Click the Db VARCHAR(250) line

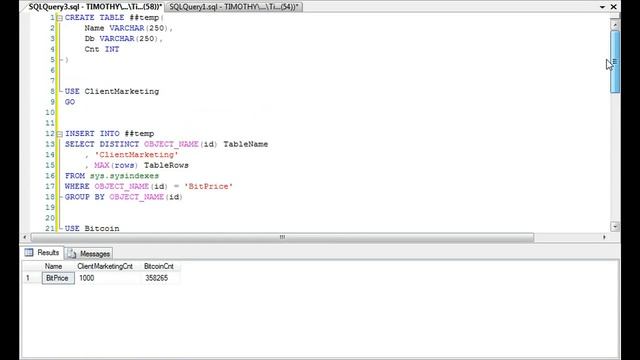[x=124, y=39]
